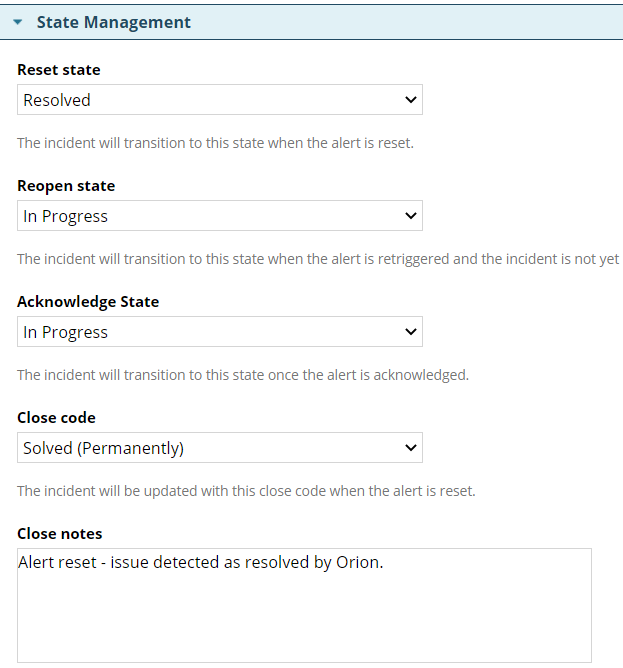The image size is (623, 668).
Task: Click the Close notes field label
Action: (x=60, y=534)
